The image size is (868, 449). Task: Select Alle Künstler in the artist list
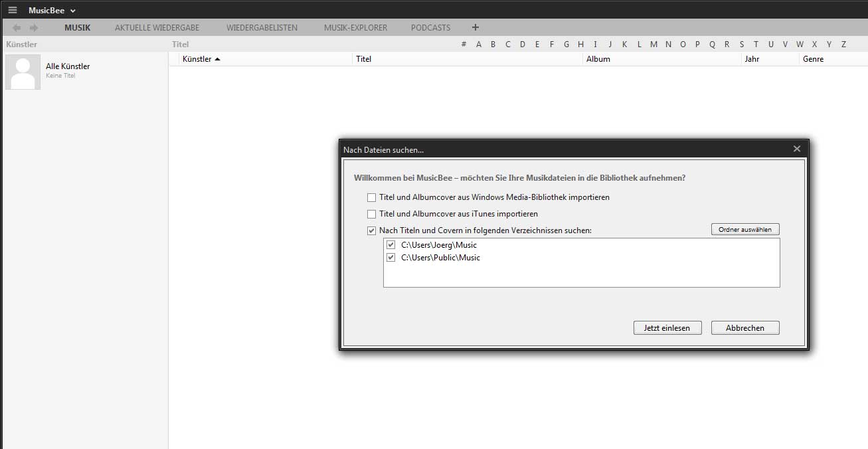[x=68, y=66]
